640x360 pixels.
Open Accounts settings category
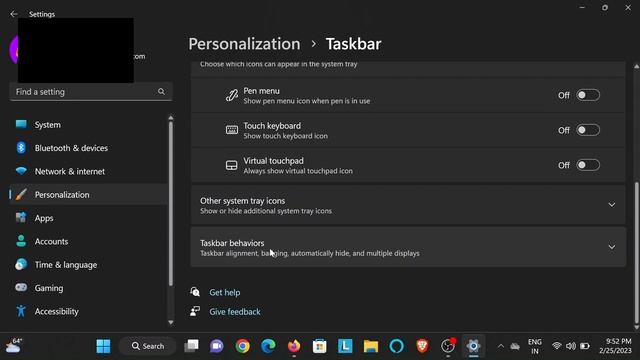pos(88,241)
